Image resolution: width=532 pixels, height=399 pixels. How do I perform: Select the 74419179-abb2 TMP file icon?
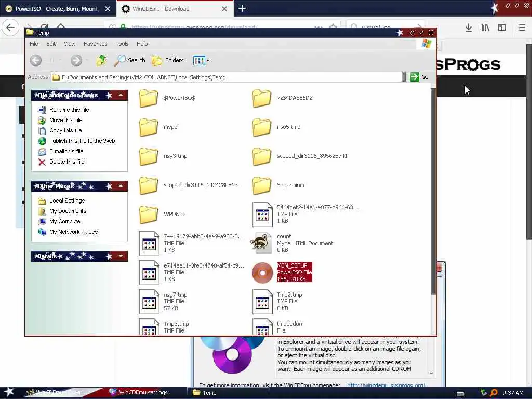pos(149,244)
